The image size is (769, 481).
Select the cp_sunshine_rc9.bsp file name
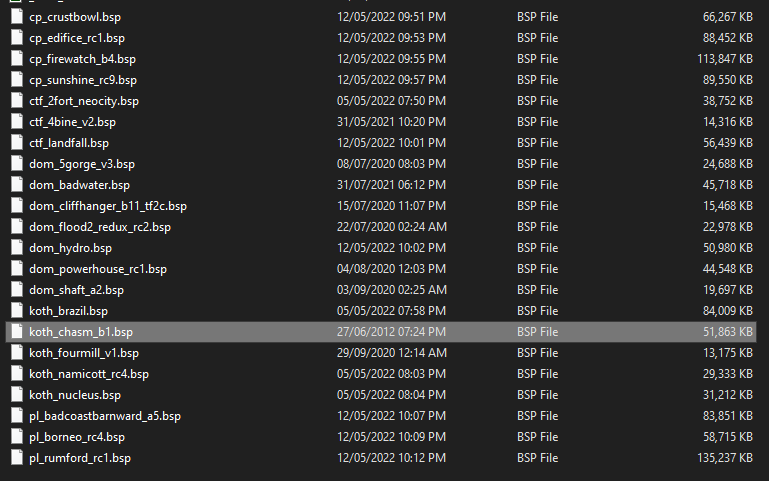tap(83, 80)
